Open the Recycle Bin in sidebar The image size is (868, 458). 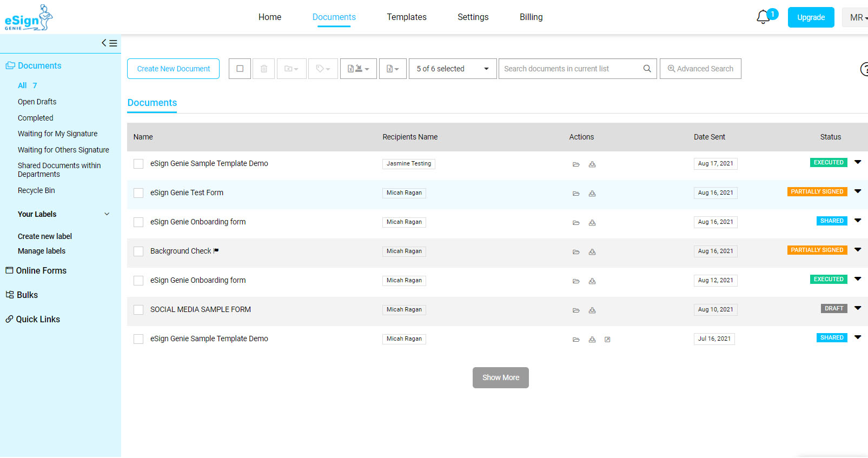(x=36, y=190)
